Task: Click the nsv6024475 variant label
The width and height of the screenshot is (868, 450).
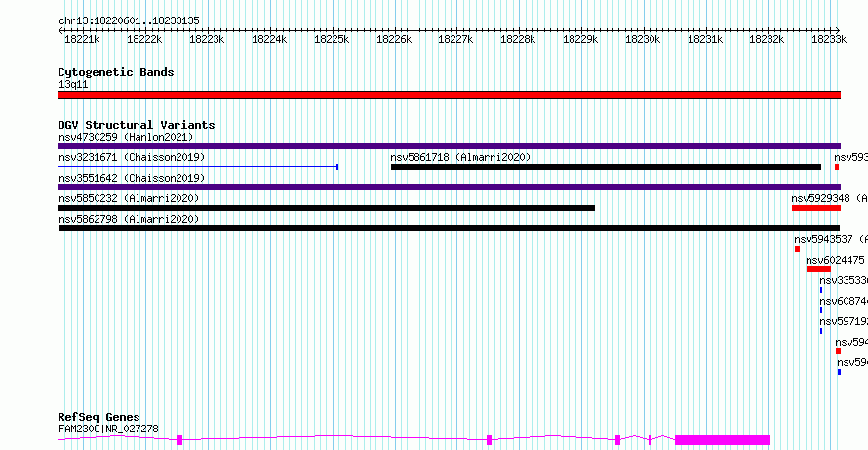Action: (836, 260)
